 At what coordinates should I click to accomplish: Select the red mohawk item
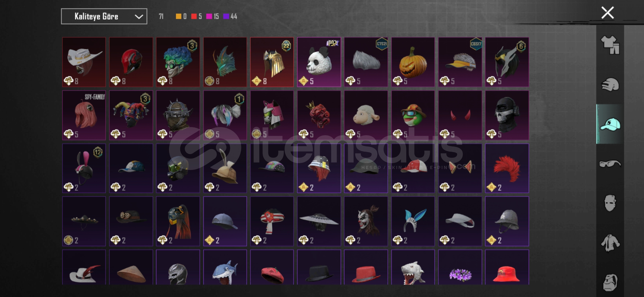pos(507,168)
